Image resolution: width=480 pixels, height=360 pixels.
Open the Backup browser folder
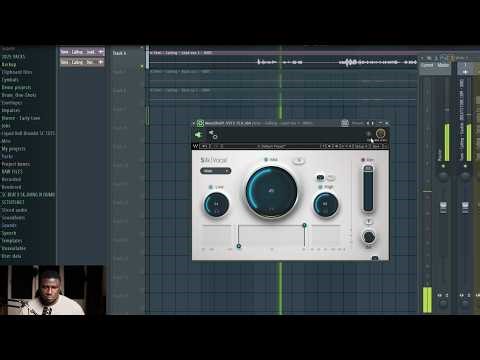tap(9, 64)
